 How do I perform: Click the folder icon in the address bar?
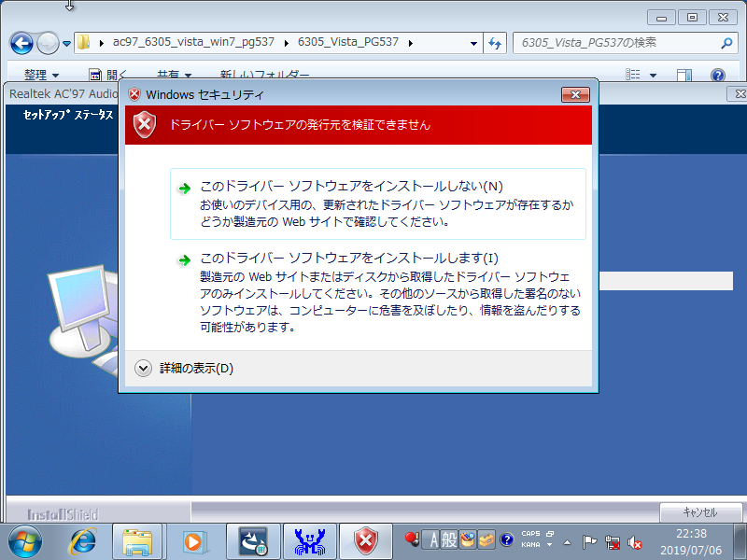click(x=84, y=42)
